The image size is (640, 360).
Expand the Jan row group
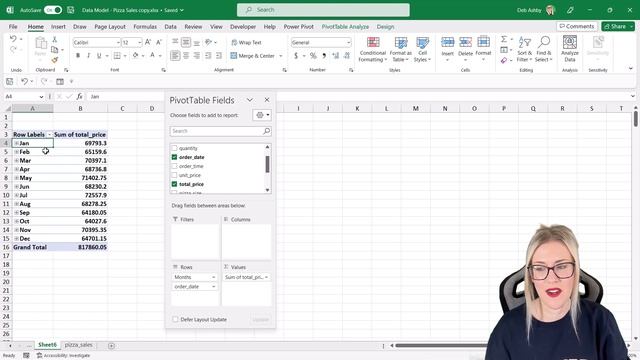point(16,143)
